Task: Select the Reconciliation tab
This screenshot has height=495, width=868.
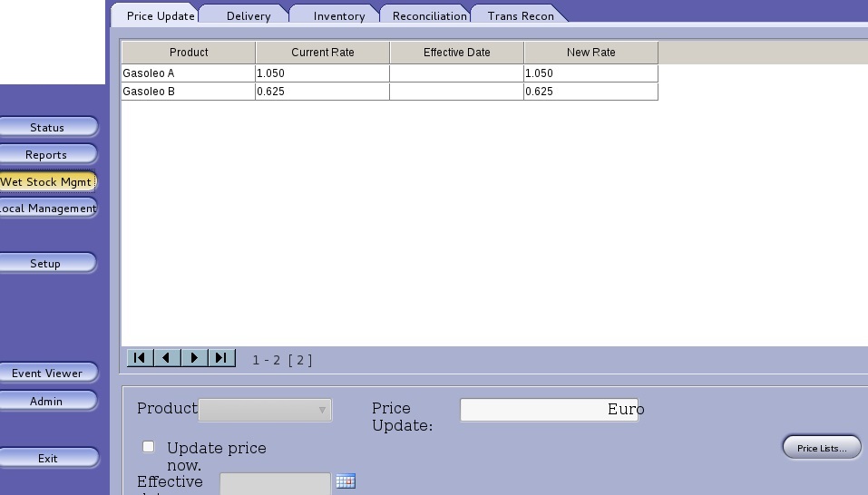Action: coord(429,15)
